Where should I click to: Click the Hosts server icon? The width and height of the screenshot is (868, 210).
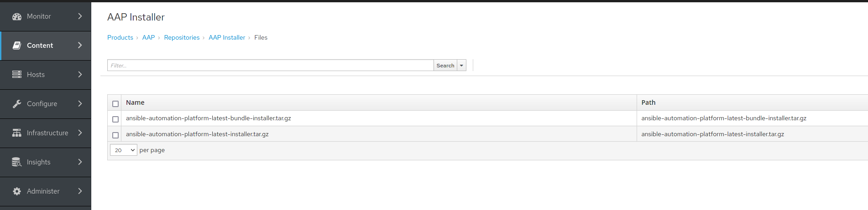click(17, 75)
